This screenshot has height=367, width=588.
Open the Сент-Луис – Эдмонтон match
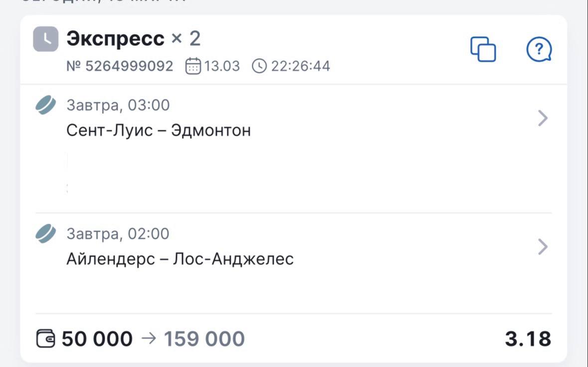pyautogui.click(x=159, y=131)
